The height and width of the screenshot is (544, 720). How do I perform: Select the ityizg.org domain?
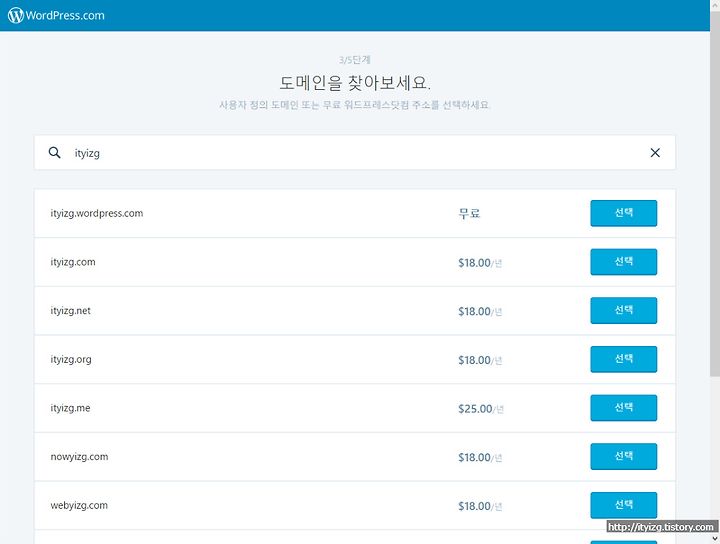[x=624, y=359]
